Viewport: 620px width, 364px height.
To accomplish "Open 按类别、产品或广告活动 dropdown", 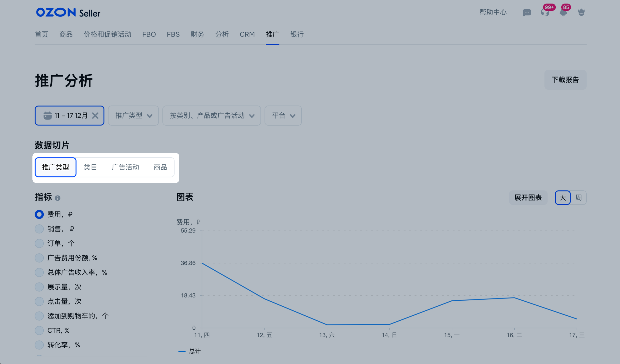I will tap(212, 116).
